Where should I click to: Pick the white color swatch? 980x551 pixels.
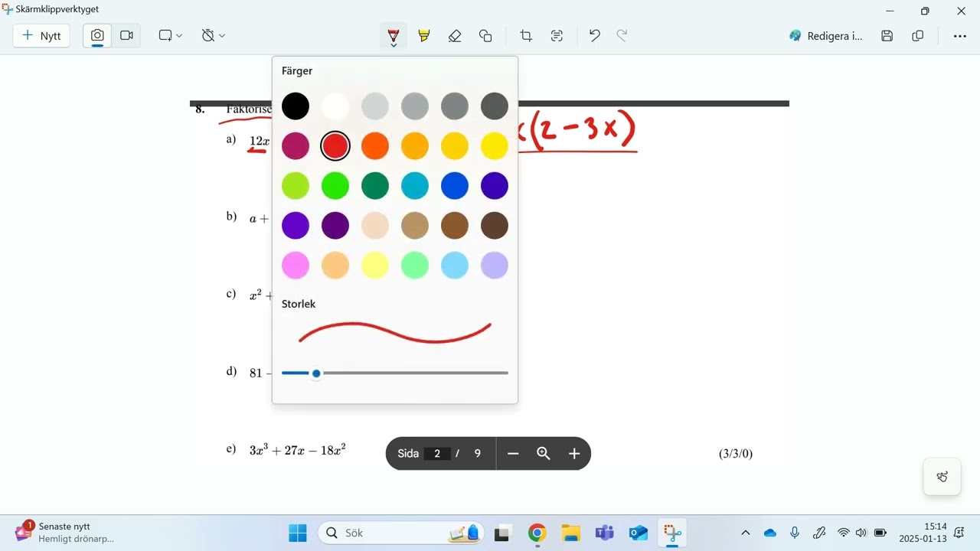tap(335, 106)
